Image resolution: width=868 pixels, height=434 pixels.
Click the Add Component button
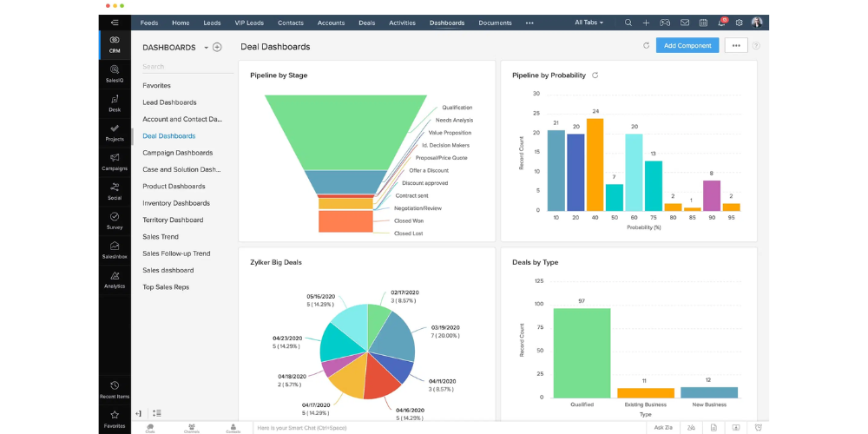[687, 46]
